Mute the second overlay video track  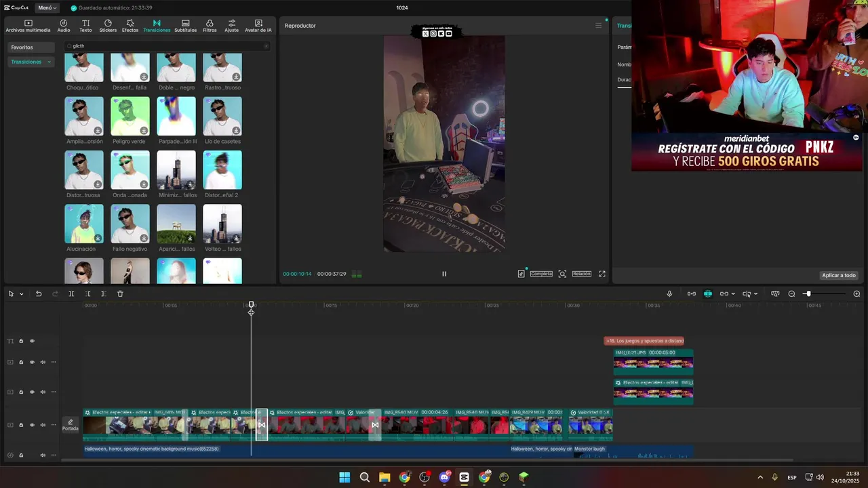(x=43, y=392)
